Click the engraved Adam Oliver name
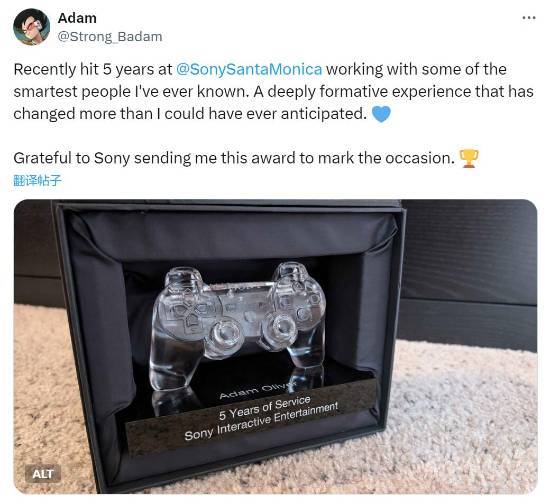The image size is (550, 503). coord(256,391)
